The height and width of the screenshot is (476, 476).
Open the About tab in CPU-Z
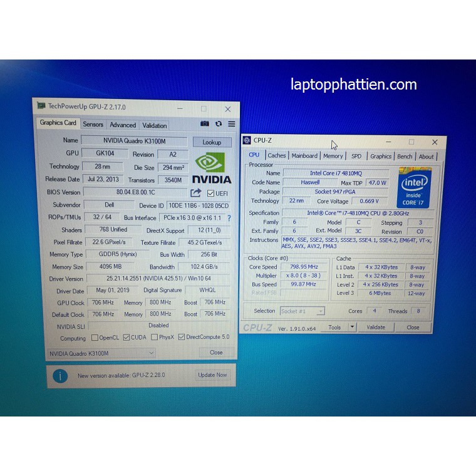[x=427, y=157]
